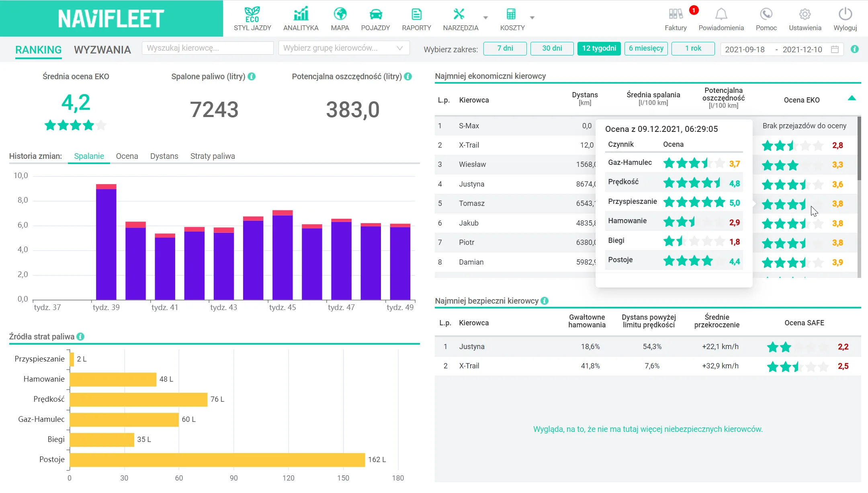Select the 6 miesięcy range
868x493 pixels.
coord(646,48)
